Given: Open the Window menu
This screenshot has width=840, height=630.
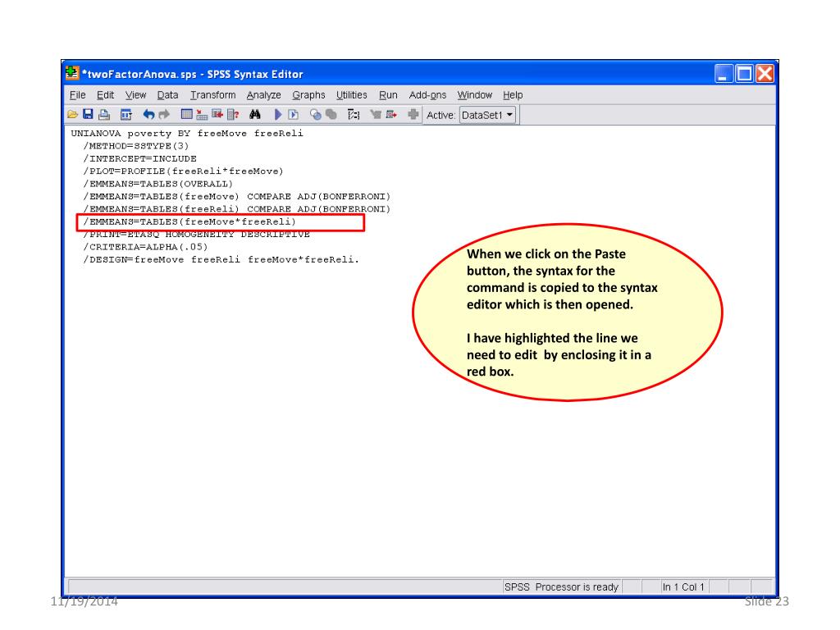Looking at the screenshot, I should (x=475, y=95).
